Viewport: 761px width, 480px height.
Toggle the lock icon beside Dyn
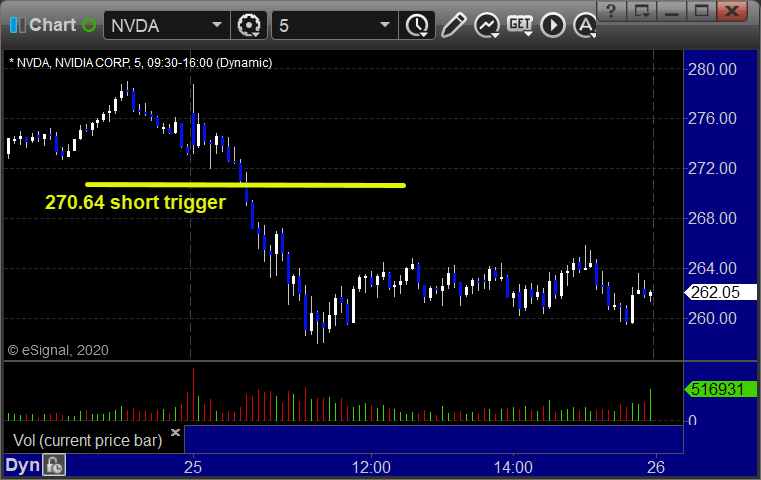(54, 465)
